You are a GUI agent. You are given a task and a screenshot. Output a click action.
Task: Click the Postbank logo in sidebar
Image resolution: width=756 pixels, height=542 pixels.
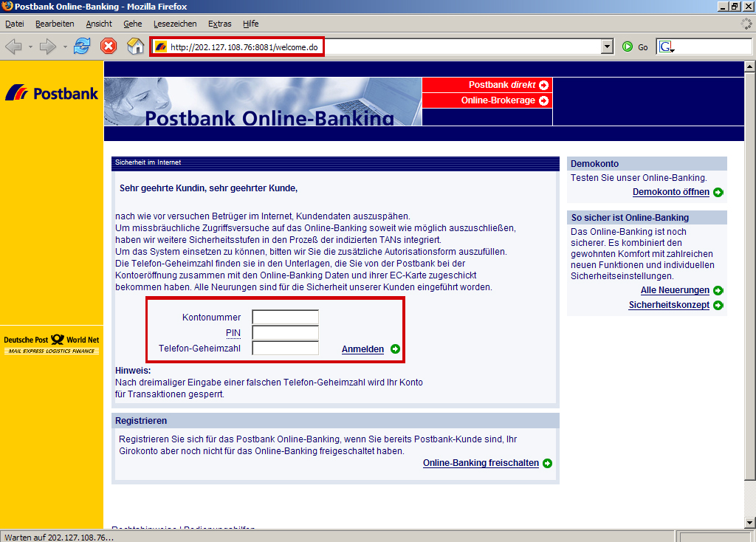click(x=52, y=92)
